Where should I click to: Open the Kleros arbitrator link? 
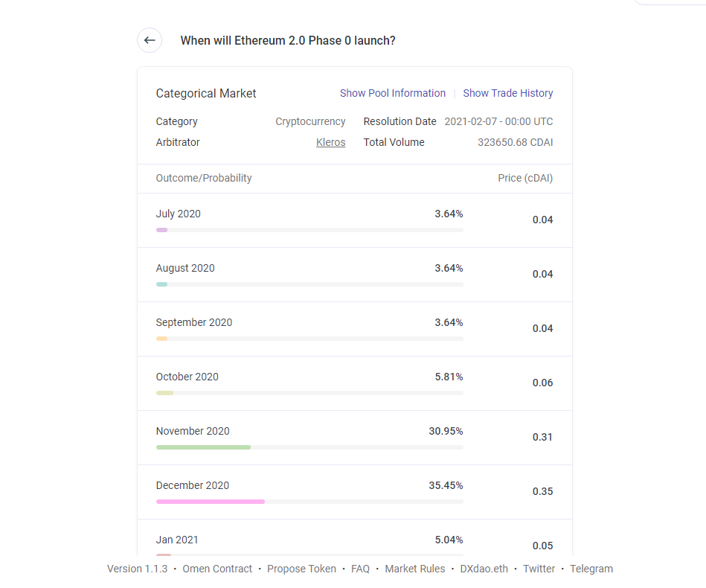(x=330, y=142)
